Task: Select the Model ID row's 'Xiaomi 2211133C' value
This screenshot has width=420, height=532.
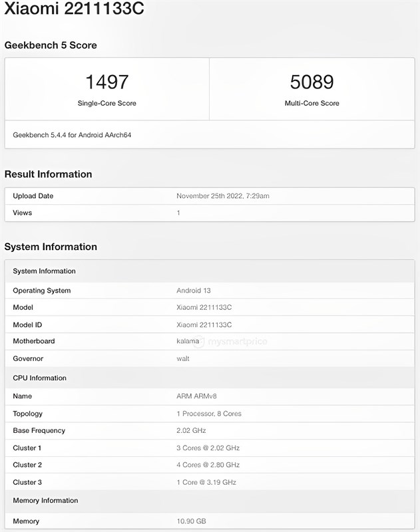Action: point(204,325)
